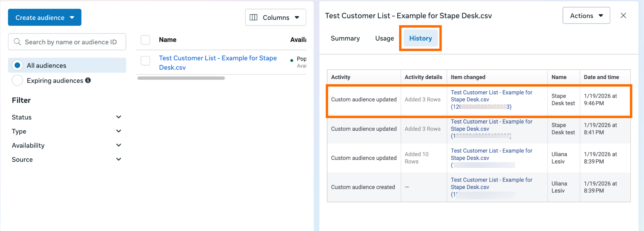Open item changed link for 8:41 PM entry
Screen dimensions: 644x231
click(492, 129)
